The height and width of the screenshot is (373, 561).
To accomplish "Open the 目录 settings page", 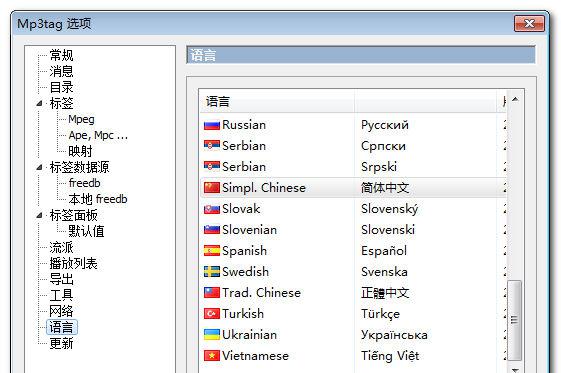I will [x=61, y=87].
